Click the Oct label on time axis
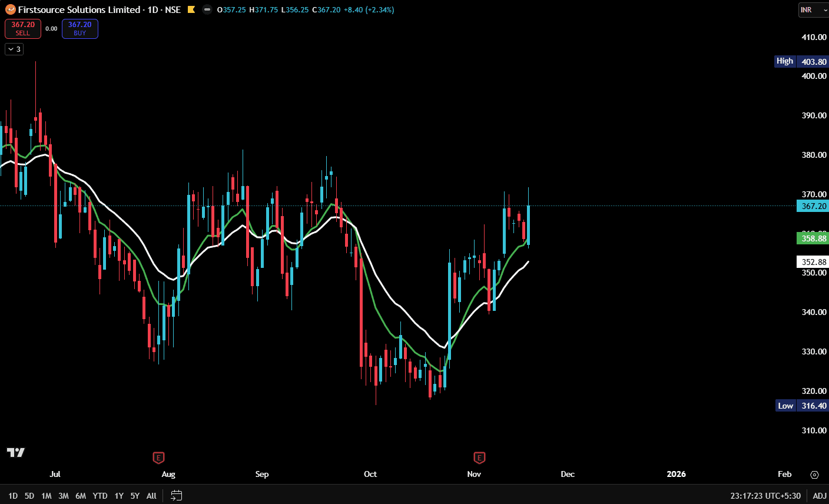This screenshot has width=829, height=504. (370, 474)
